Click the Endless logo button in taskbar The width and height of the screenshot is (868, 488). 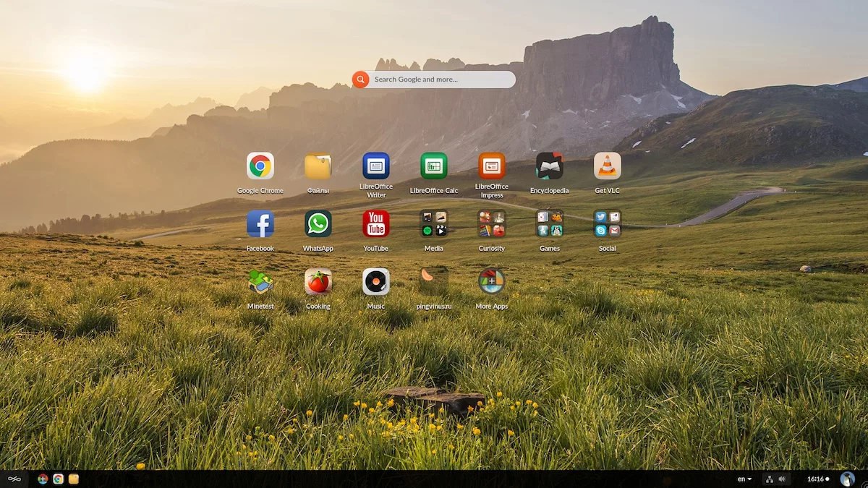point(14,479)
